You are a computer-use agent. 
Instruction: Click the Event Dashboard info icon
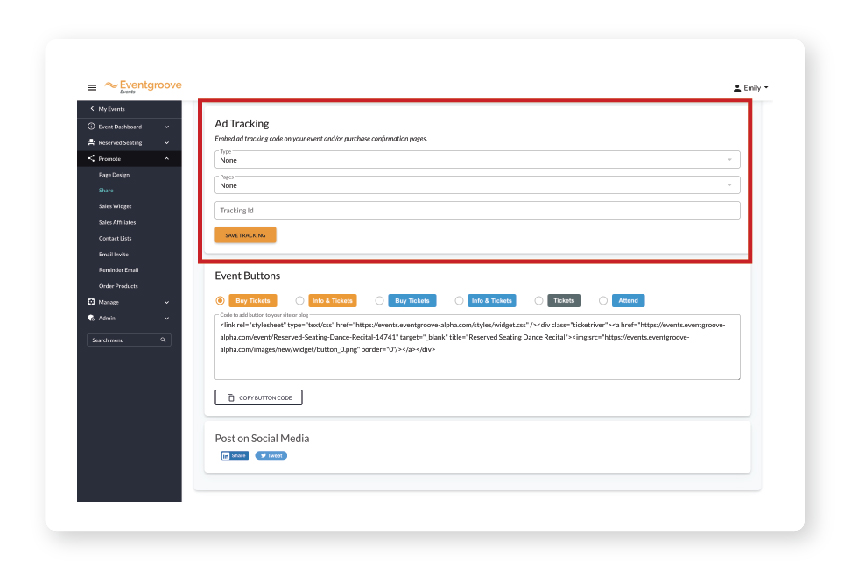(x=91, y=126)
